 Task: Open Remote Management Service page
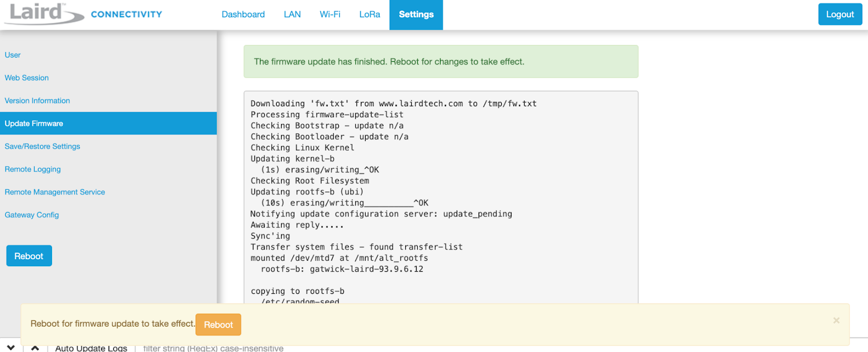[x=55, y=192]
